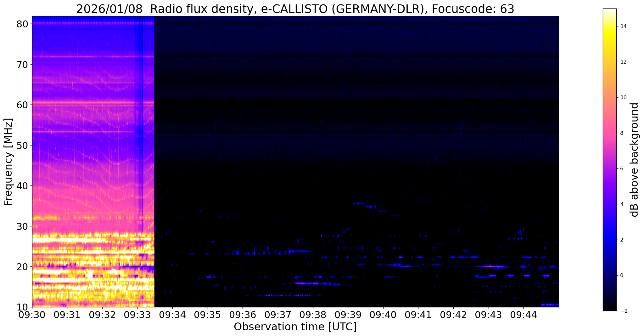644x336 pixels.
Task: Click the 09:33 time tick label
Action: (137, 315)
